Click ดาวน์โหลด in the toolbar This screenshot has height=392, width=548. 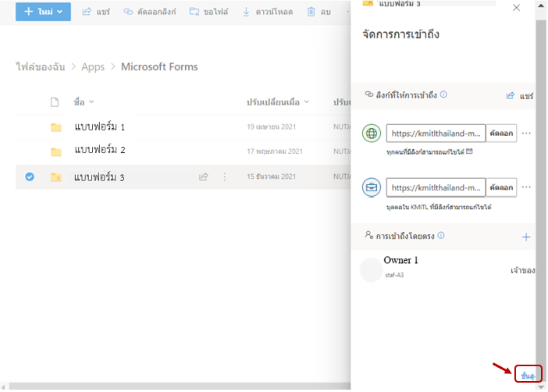click(x=268, y=12)
